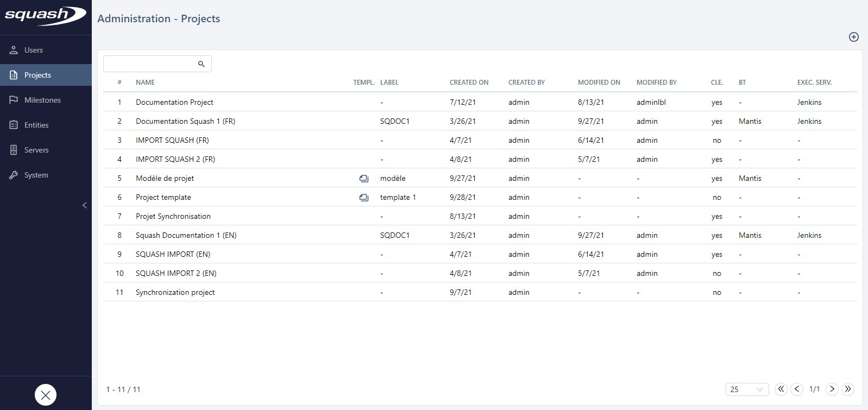Click Mantis on Modèle de projet row
Image resolution: width=868 pixels, height=410 pixels.
pos(750,178)
